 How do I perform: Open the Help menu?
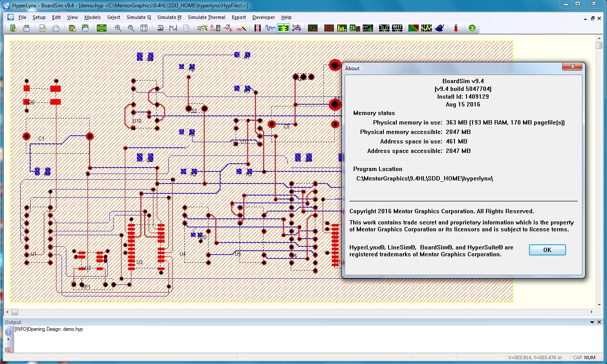pos(286,17)
